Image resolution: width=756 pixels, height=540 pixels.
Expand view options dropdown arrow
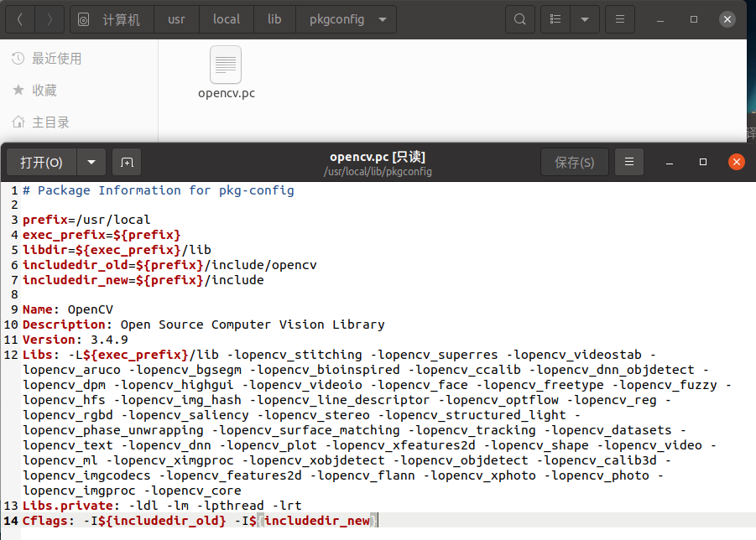584,19
